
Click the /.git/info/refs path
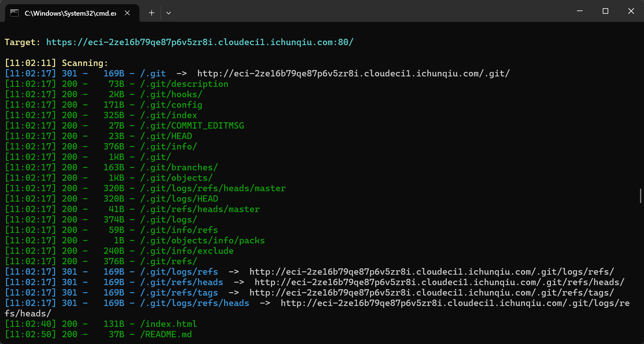(179, 230)
